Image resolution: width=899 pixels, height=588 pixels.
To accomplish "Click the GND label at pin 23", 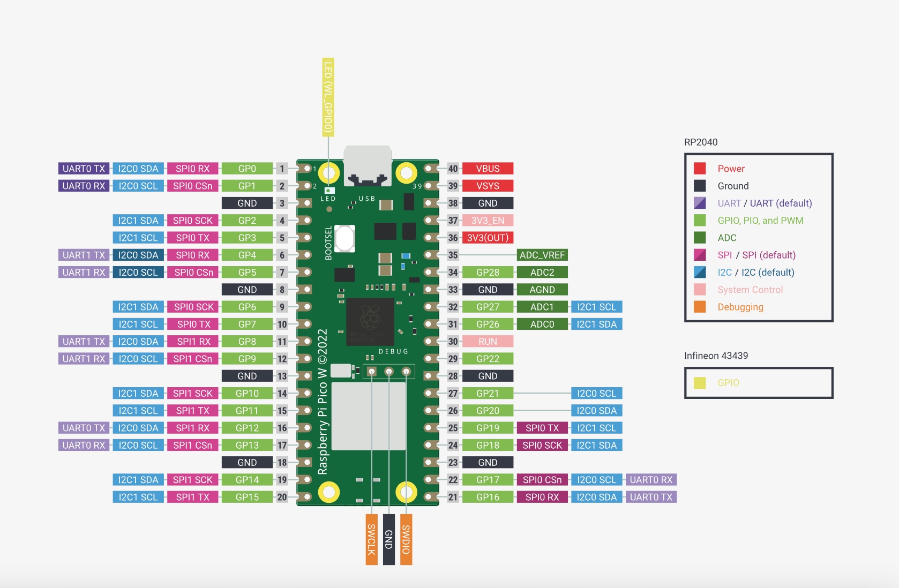I will pos(488,462).
